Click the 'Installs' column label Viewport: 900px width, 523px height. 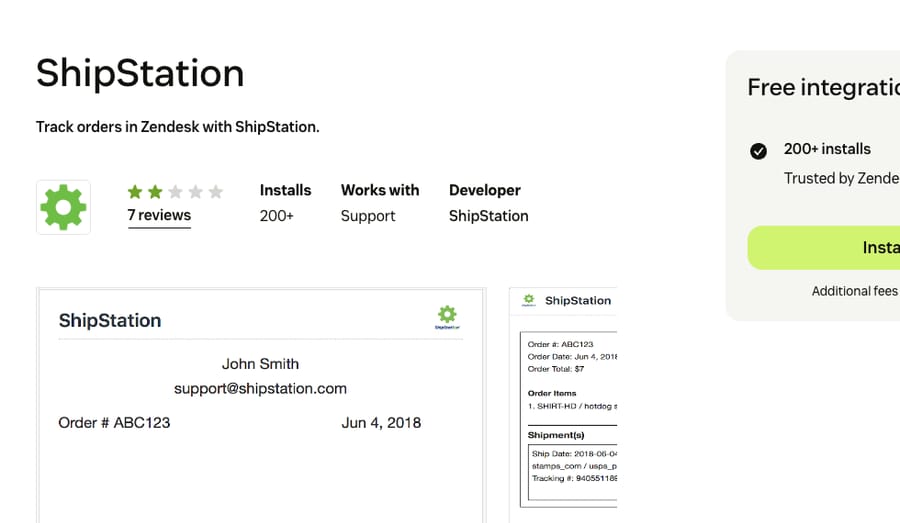click(x=285, y=190)
